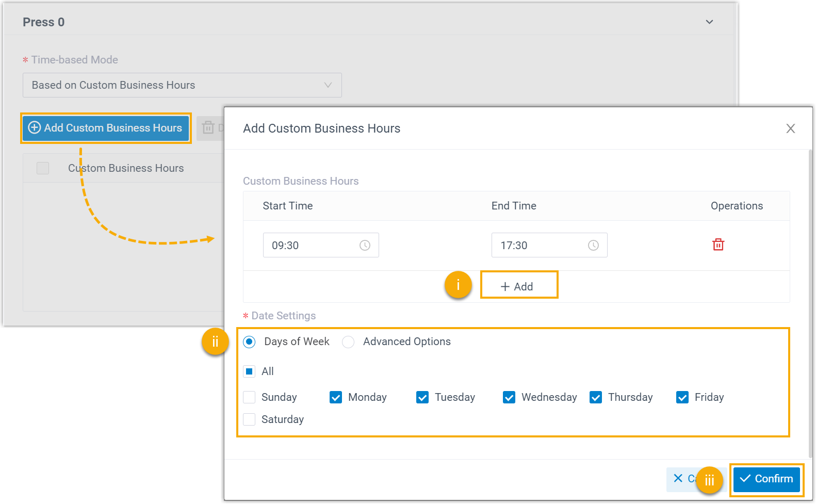Collapse the Press 0 section chevron
The image size is (816, 504).
(x=709, y=22)
